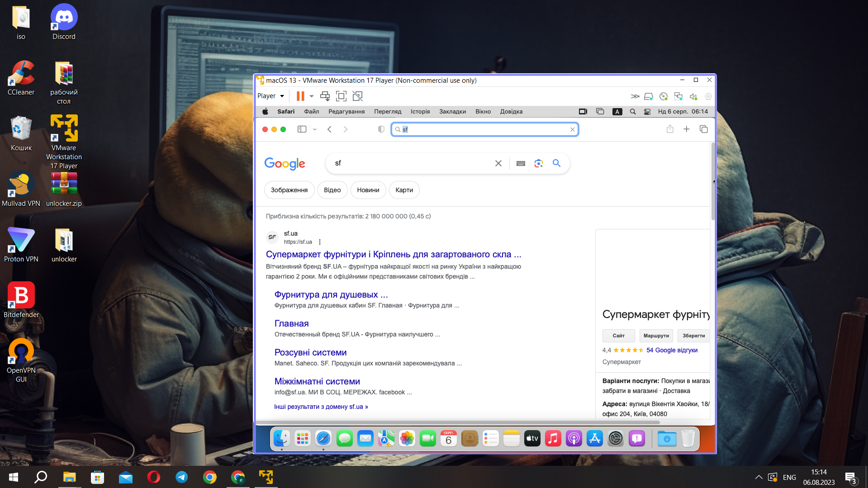Toggle VMware Unity mode icon
The width and height of the screenshot is (868, 488).
[x=357, y=96]
